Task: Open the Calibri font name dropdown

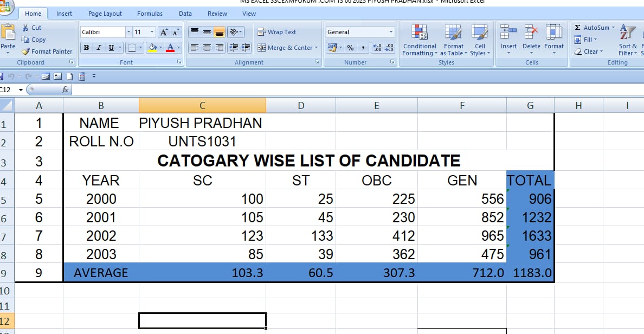Action: tap(128, 32)
